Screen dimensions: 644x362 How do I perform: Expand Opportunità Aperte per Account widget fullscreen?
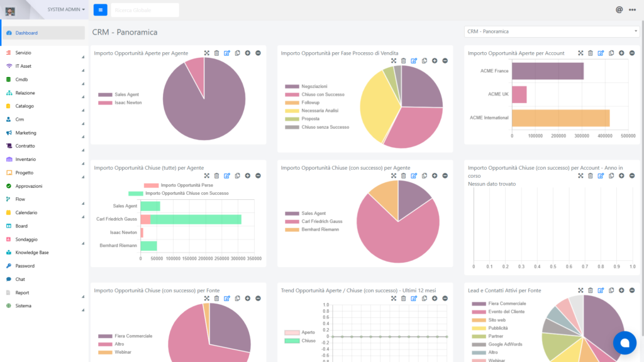click(580, 53)
